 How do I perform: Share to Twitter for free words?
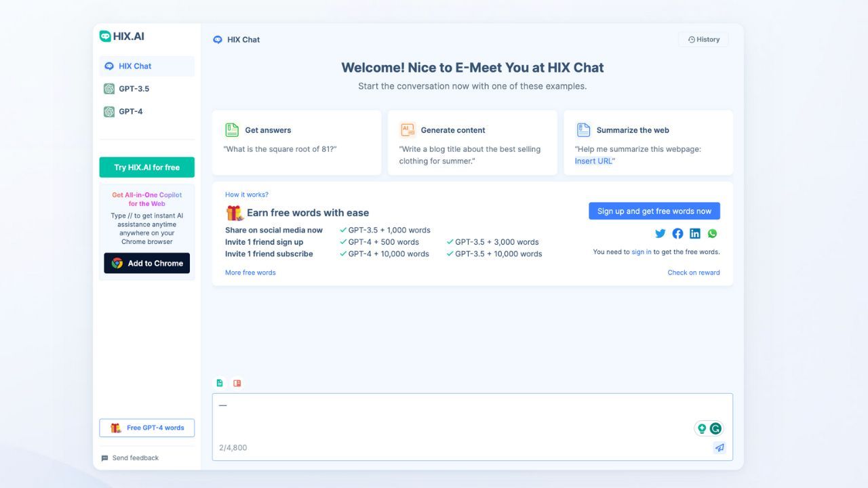660,233
